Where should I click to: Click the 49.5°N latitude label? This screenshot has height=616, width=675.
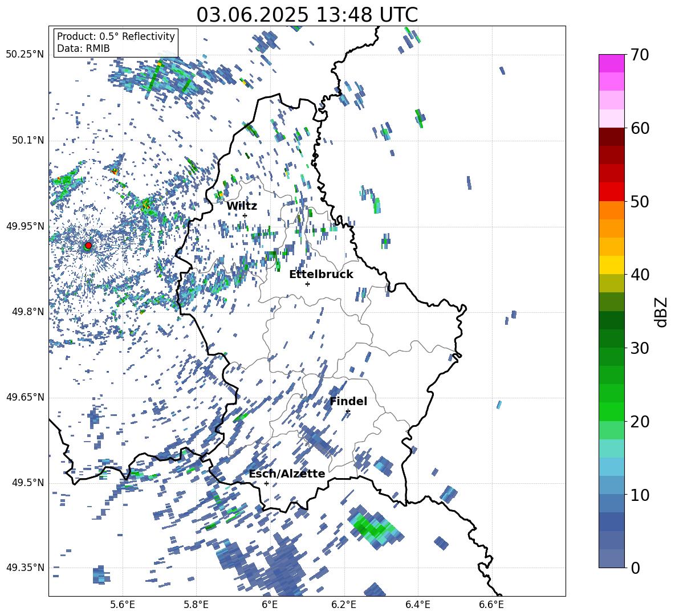coord(28,483)
